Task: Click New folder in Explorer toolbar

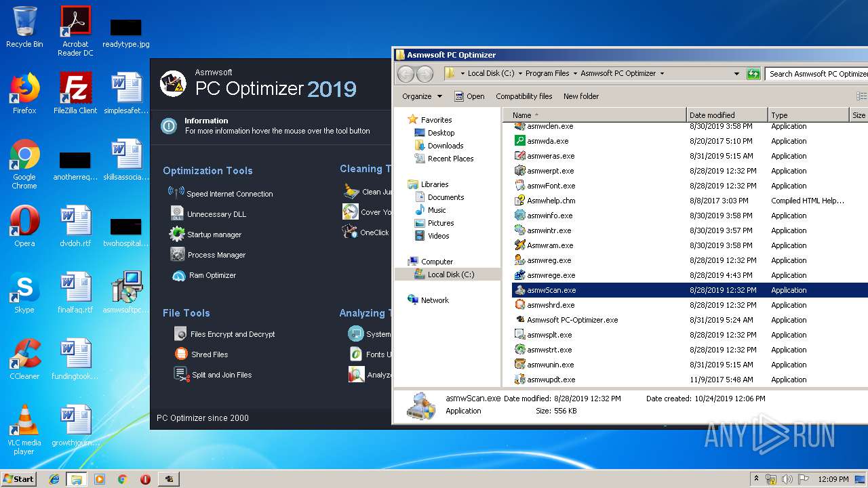Action: click(x=581, y=96)
